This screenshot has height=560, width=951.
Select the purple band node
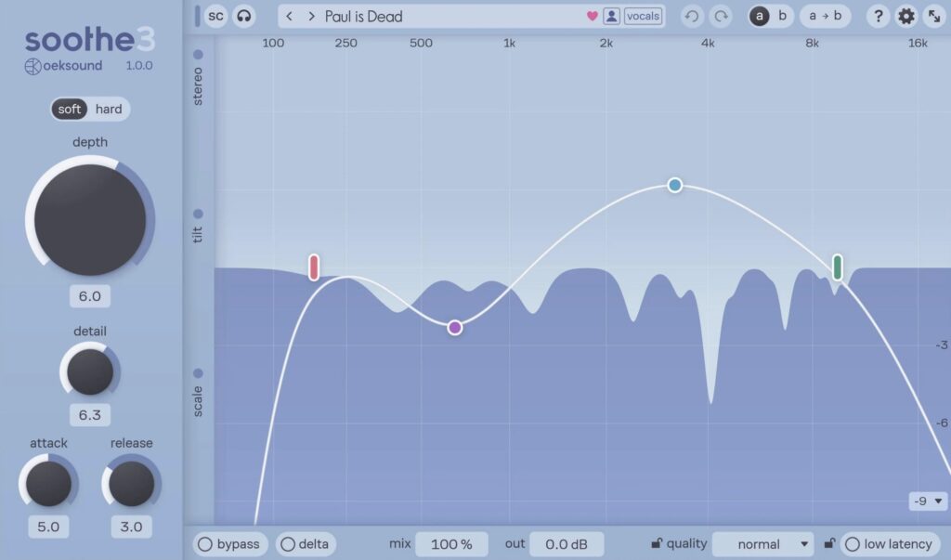455,328
